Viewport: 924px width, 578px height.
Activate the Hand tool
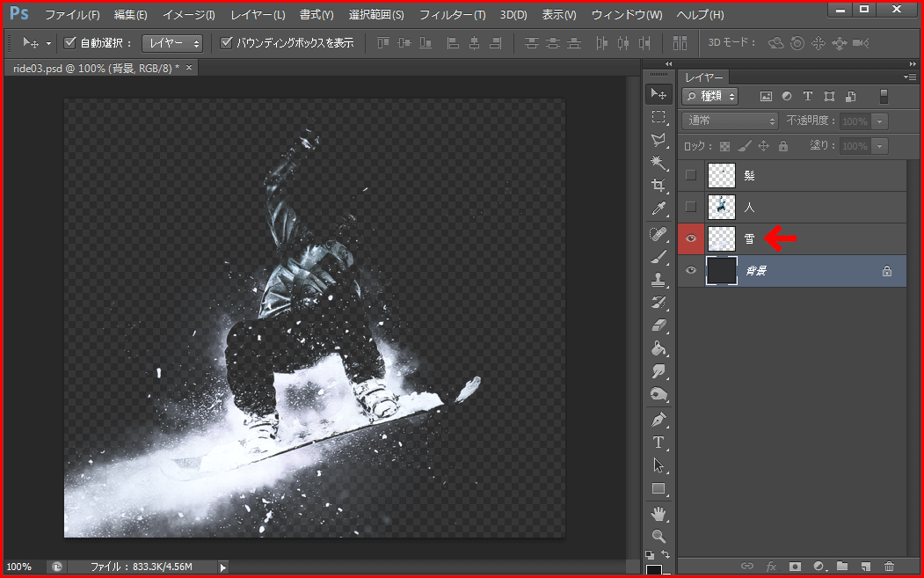point(658,513)
